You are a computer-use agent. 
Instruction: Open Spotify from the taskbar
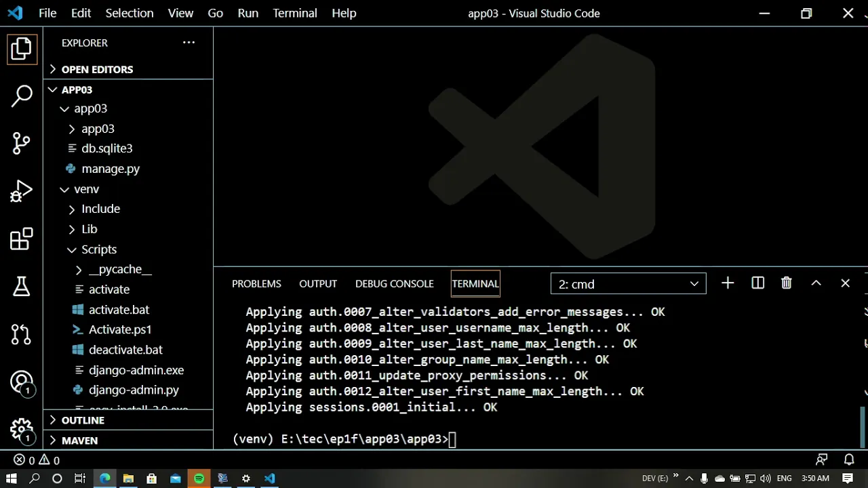click(x=199, y=479)
